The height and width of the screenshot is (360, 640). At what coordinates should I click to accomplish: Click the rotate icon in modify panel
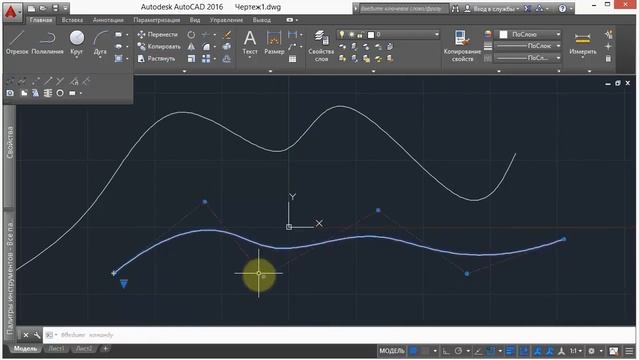(x=191, y=35)
